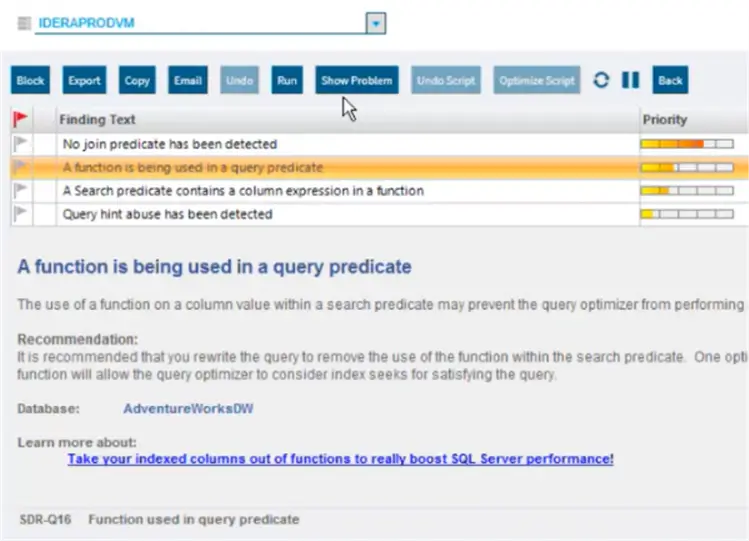This screenshot has width=749, height=541.
Task: Click the Undo Script button
Action: point(446,80)
